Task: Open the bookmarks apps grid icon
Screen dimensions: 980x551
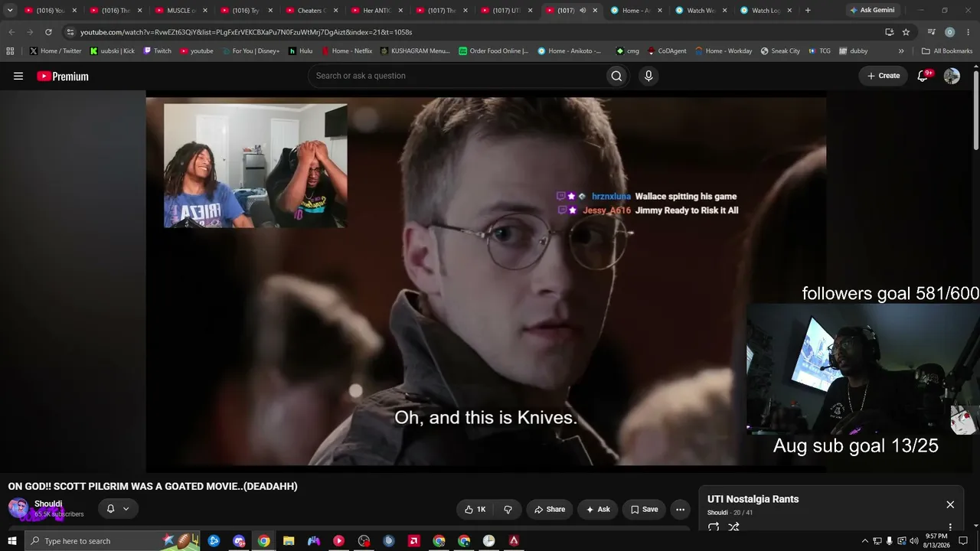Action: point(10,51)
